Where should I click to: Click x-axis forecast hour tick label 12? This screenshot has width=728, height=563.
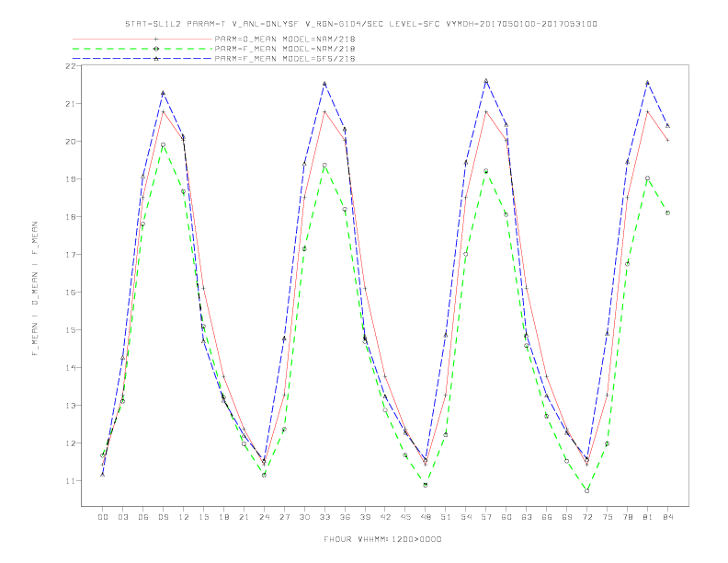[184, 517]
